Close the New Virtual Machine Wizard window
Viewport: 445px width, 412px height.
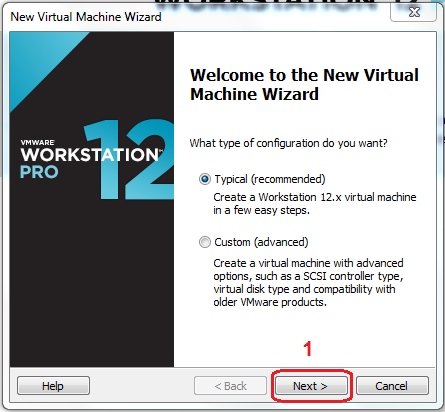click(414, 12)
